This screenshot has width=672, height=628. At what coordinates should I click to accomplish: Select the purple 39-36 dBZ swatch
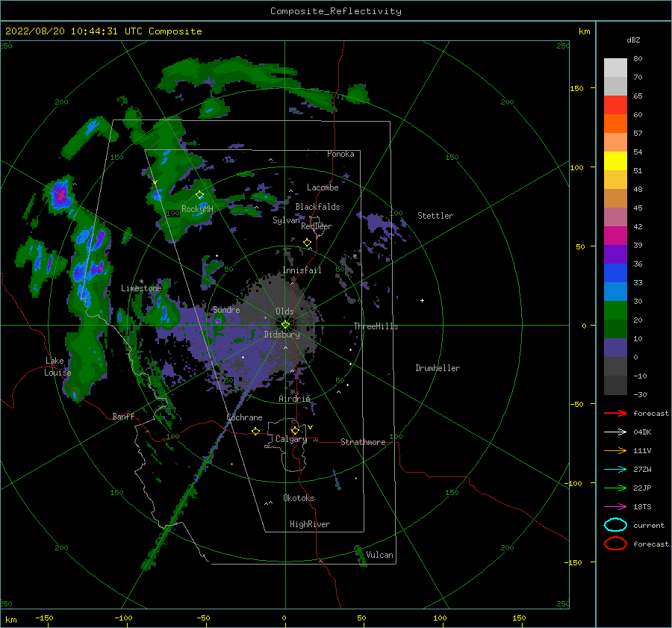615,255
